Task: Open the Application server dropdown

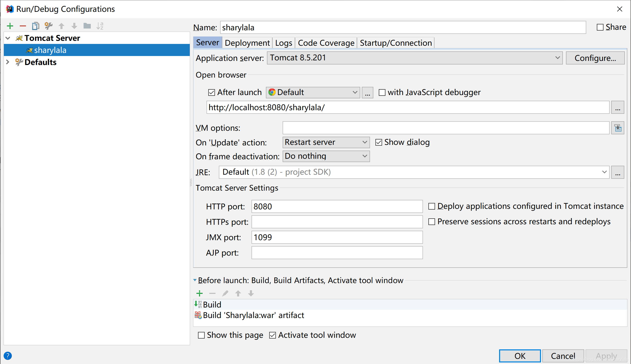Action: (x=414, y=58)
